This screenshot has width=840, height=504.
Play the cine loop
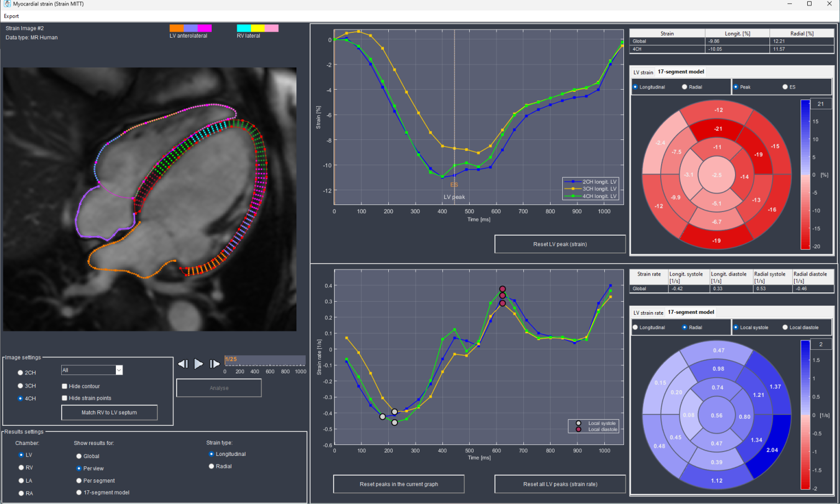[199, 364]
